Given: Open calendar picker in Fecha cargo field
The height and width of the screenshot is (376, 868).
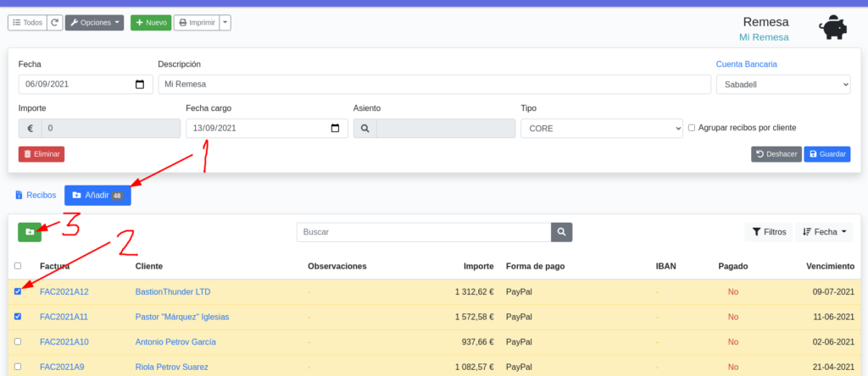Looking at the screenshot, I should tap(335, 128).
